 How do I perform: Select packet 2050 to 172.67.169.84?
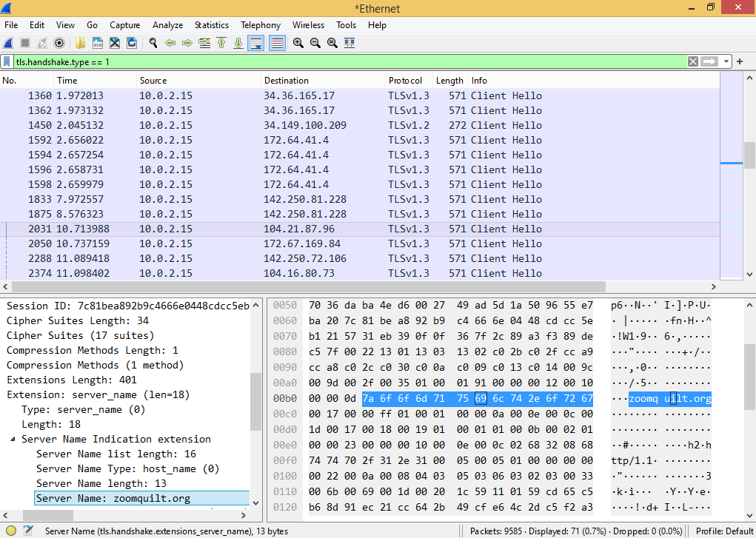[296, 243]
